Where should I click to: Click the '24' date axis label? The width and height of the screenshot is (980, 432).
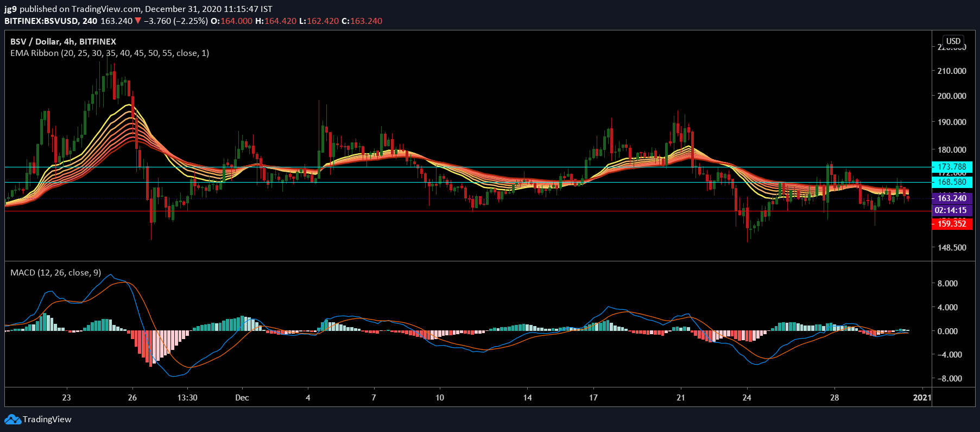(747, 398)
